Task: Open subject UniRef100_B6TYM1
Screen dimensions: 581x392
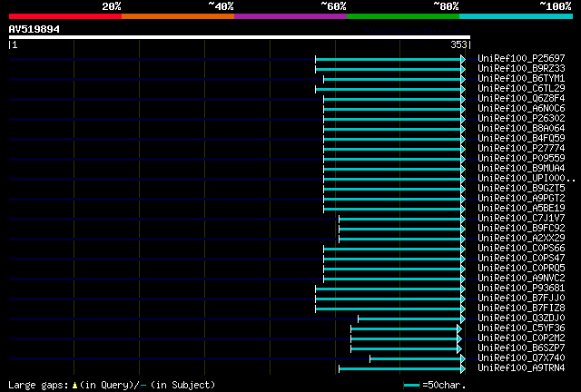Action: pyautogui.click(x=521, y=78)
